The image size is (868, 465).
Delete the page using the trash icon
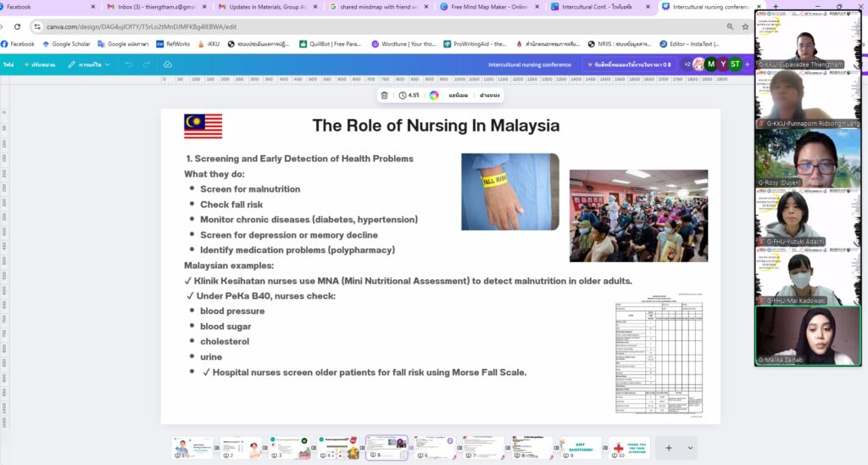tap(384, 95)
